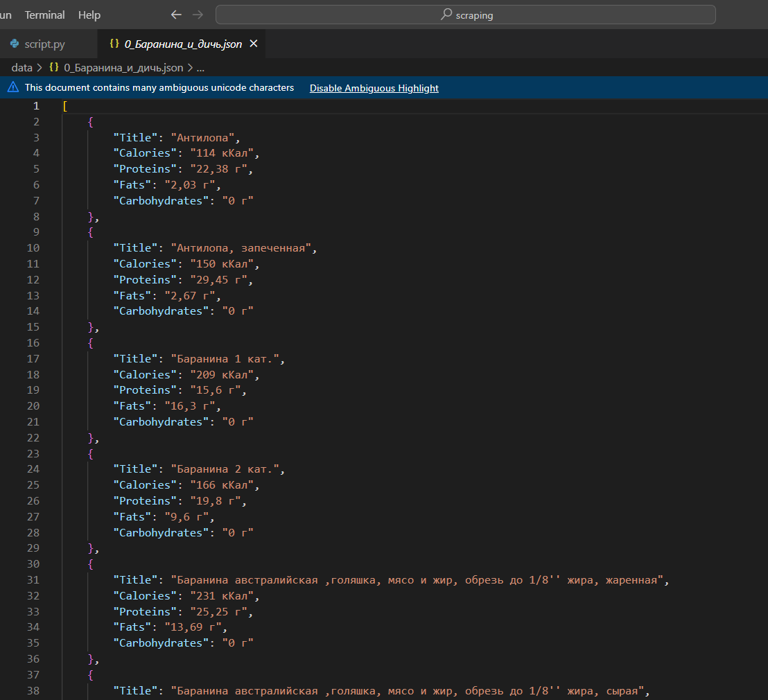Image resolution: width=768 pixels, height=700 pixels.
Task: Click the warning triangle icon in unicode banner
Action: [13, 88]
